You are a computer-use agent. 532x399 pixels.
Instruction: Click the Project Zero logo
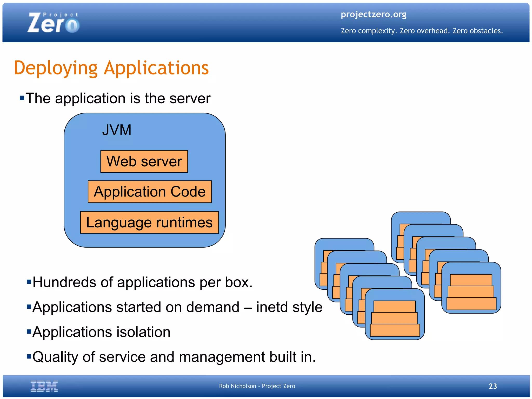coord(53,23)
